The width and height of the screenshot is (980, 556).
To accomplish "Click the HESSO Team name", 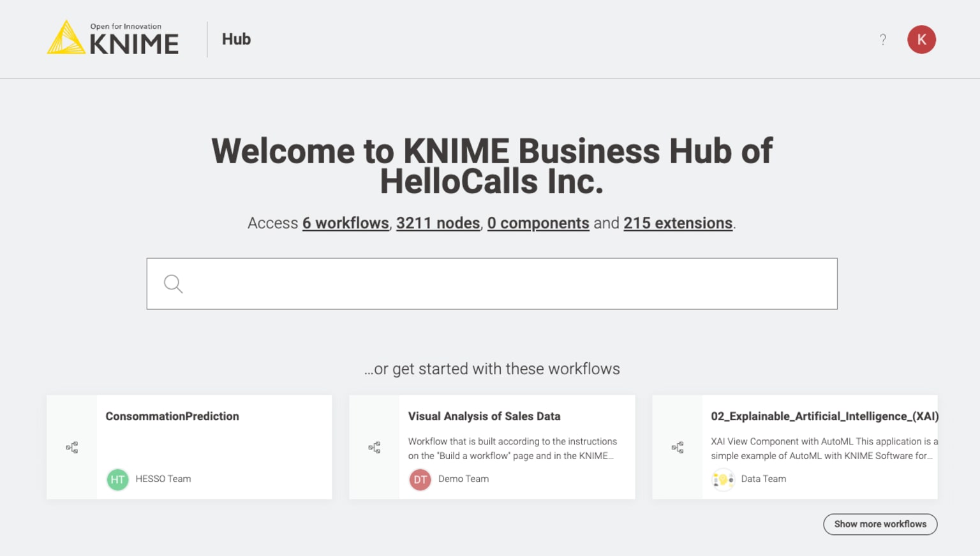I will point(163,479).
